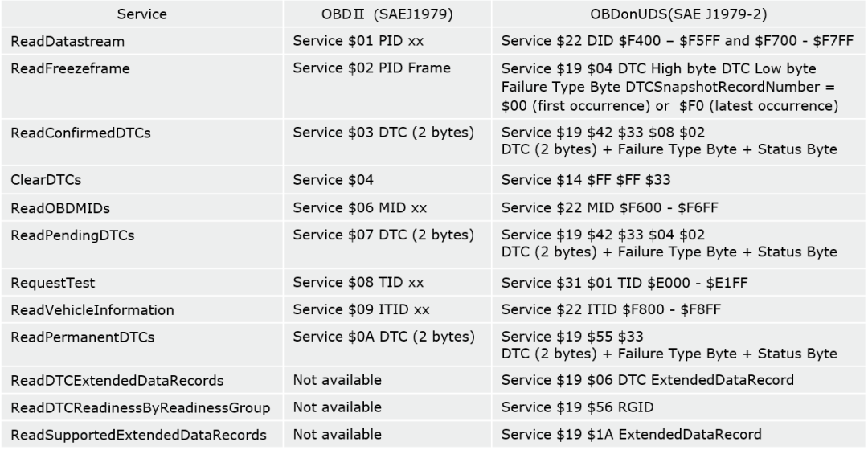Click the ReadFreezeframe row label

70,68
